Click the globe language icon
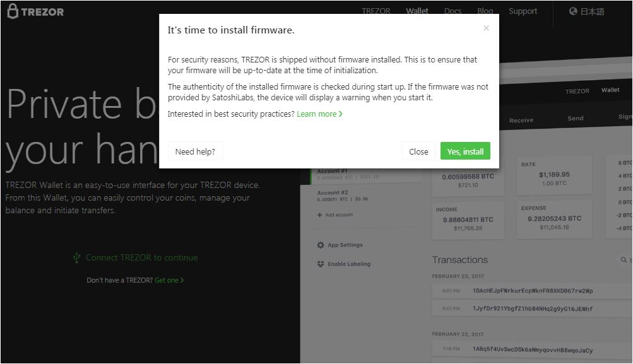The height and width of the screenshot is (364, 633). pos(573,11)
